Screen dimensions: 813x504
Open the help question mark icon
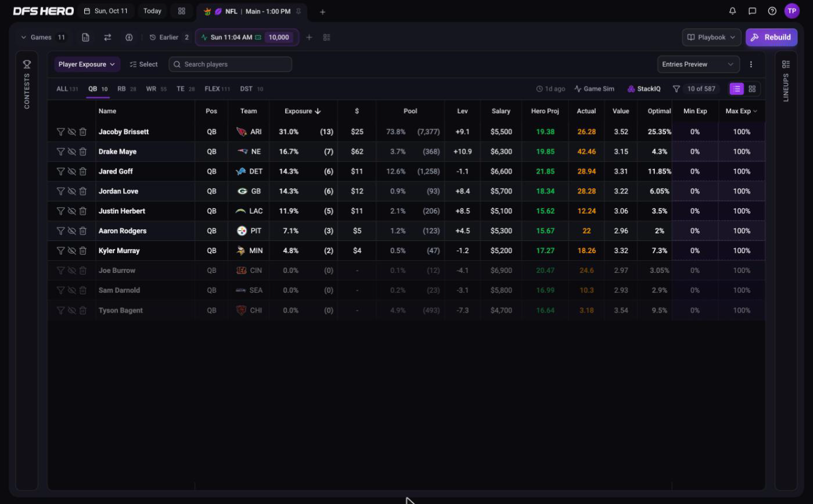(772, 11)
